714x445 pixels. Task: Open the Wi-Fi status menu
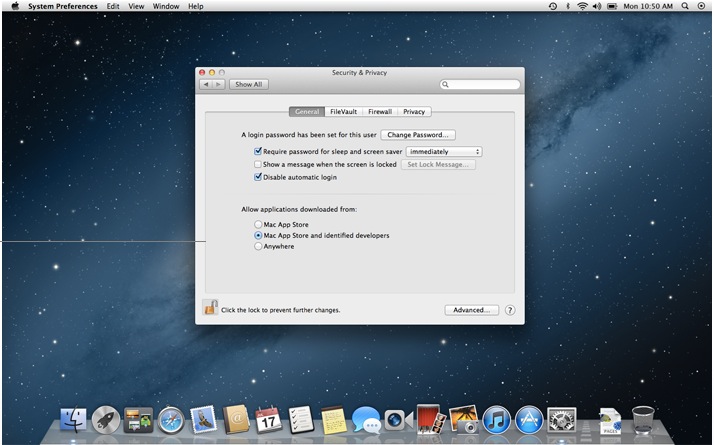pyautogui.click(x=582, y=6)
